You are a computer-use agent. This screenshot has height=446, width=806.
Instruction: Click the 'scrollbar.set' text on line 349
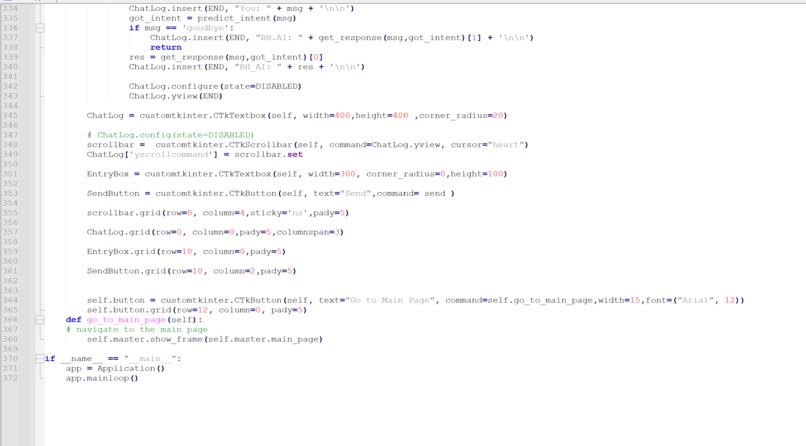pos(268,155)
